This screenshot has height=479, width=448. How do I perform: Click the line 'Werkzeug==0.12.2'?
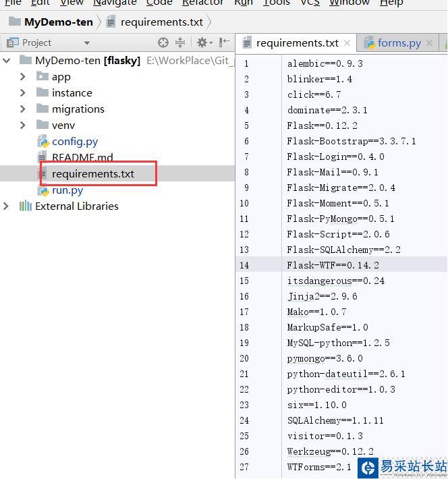point(331,451)
